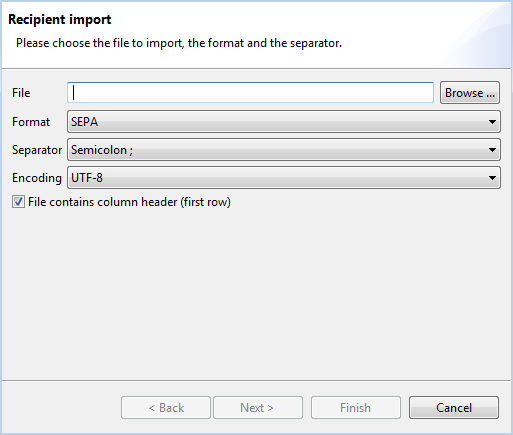Open the file browser with Browse ...
Image resolution: width=513 pixels, height=435 pixels.
(470, 93)
